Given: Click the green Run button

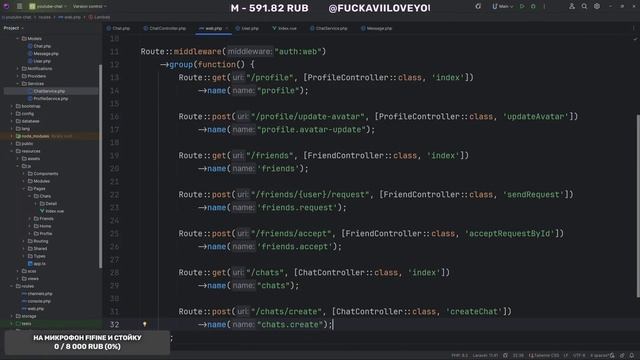Looking at the screenshot, I should coord(522,7).
